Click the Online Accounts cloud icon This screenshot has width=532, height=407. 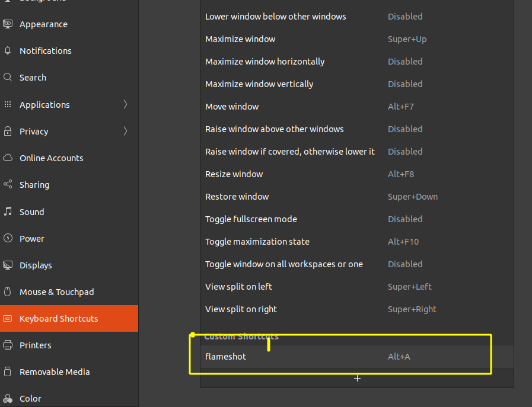(8, 158)
